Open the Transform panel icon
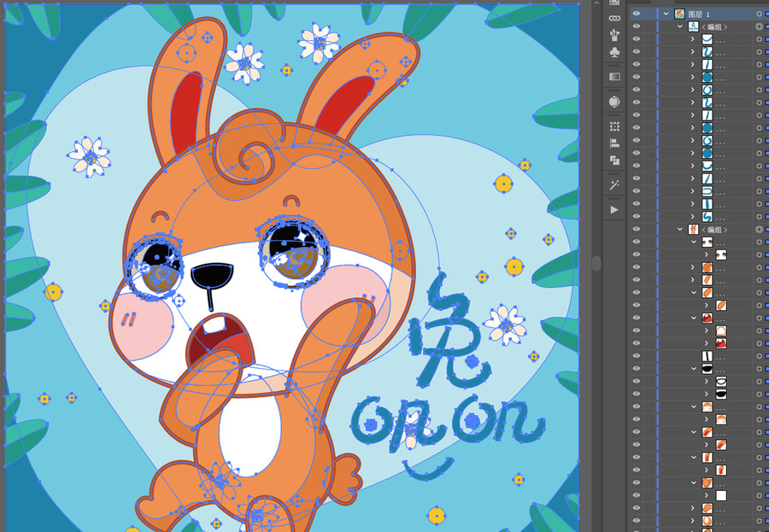The image size is (769, 532). (x=614, y=126)
